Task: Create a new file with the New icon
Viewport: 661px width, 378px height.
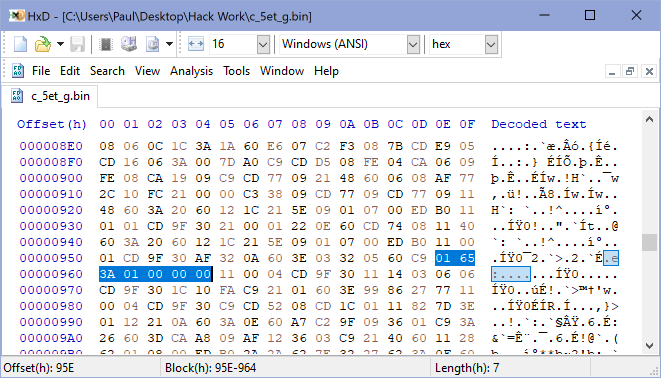Action: tap(20, 44)
